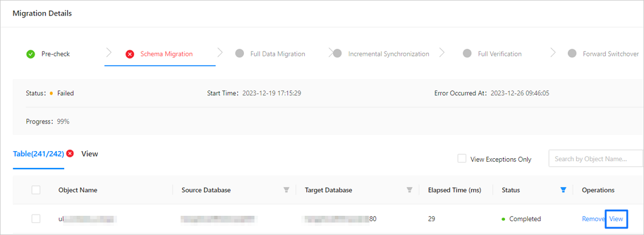
Task: Click the red Schema Migration error icon
Action: pos(130,54)
